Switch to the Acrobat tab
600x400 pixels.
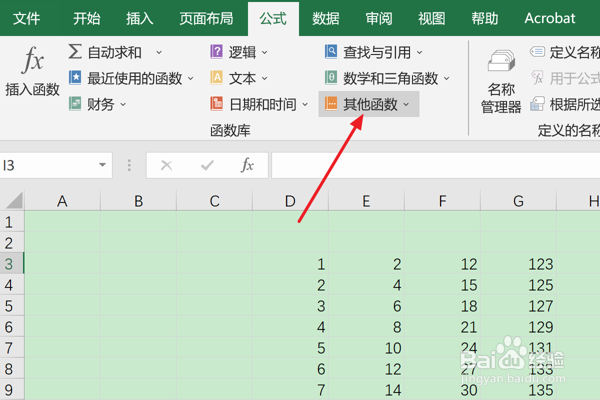point(550,18)
